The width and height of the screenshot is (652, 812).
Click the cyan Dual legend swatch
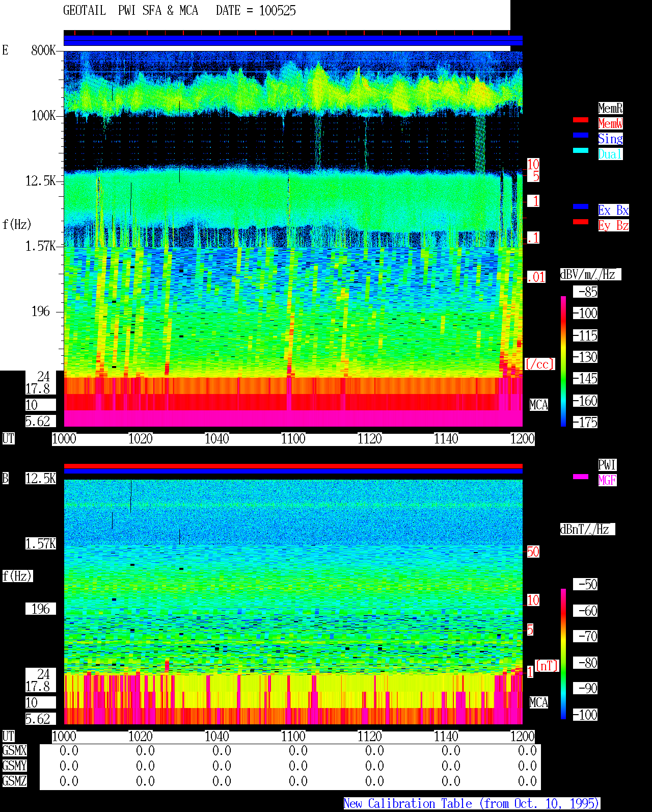581,150
